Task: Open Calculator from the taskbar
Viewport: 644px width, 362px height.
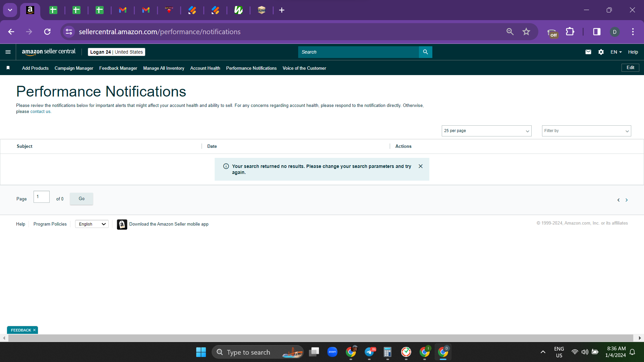Action: (388, 352)
